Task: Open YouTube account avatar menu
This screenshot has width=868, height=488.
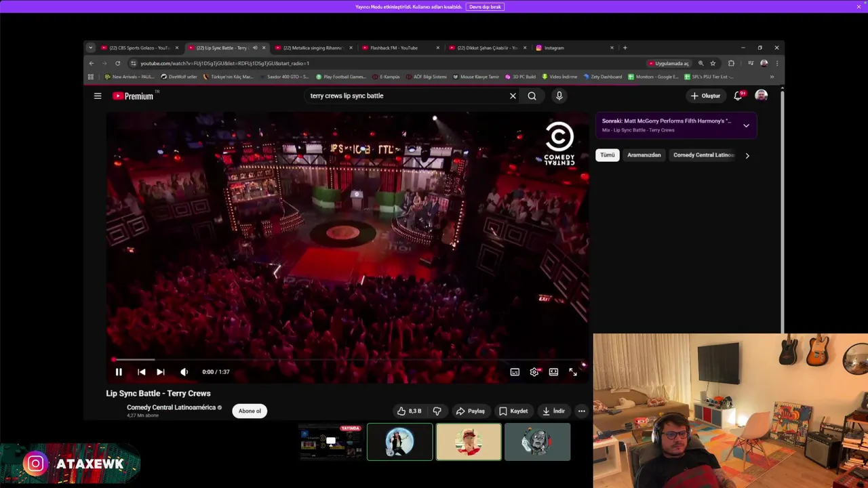Action: (762, 96)
